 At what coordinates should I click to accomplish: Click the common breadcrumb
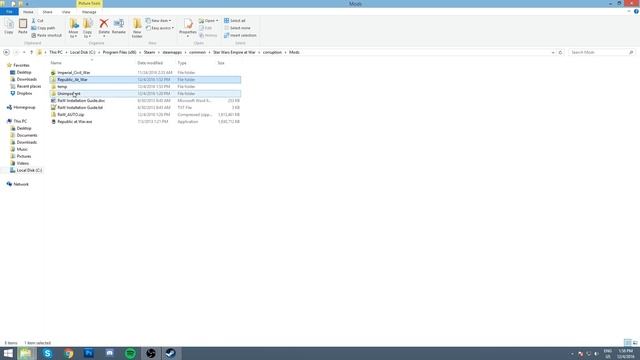click(198, 52)
